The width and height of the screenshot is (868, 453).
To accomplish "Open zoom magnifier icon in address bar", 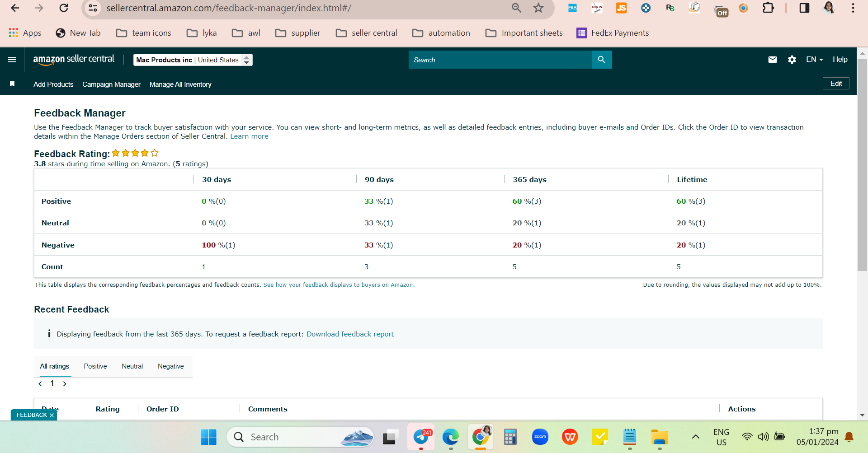I will (x=516, y=8).
